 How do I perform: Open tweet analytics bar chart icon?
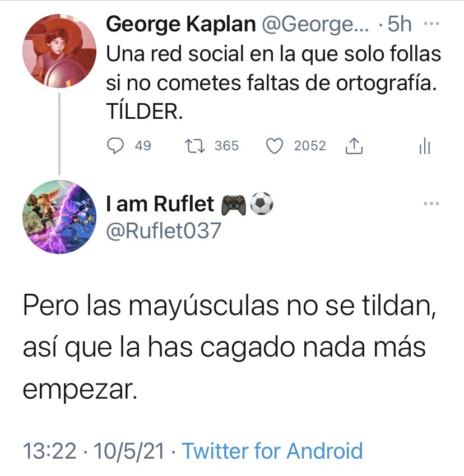pyautogui.click(x=424, y=147)
